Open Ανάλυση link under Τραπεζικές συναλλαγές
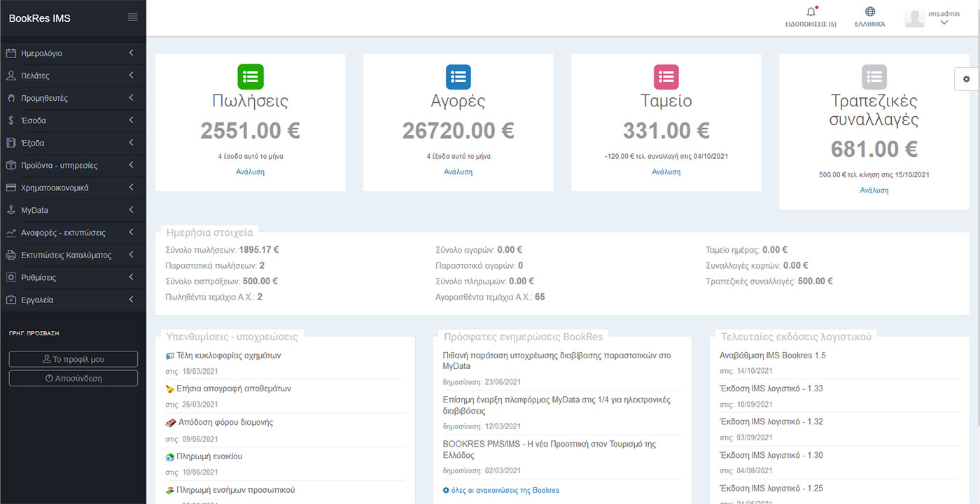Screen dimensions: 980x504 874,190
